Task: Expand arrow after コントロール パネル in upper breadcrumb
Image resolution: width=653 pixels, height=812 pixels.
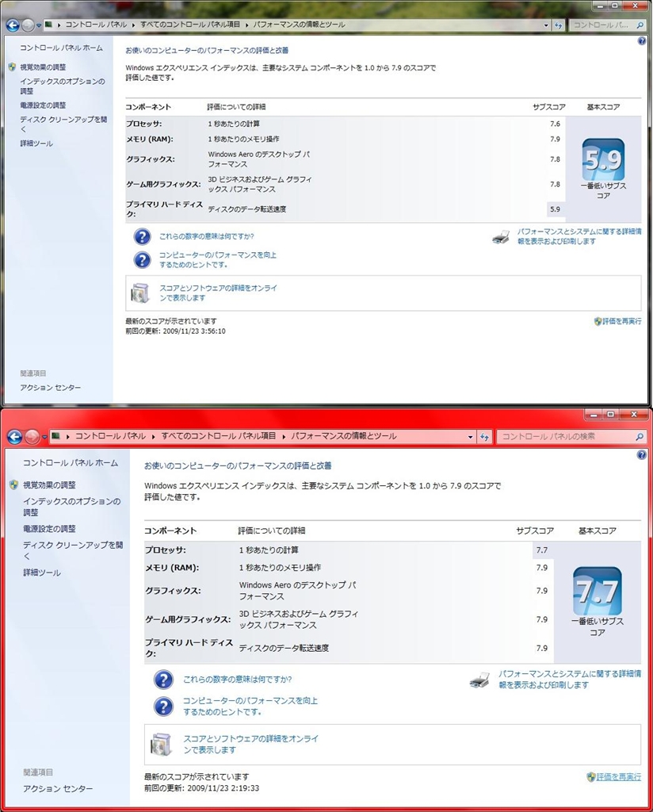Action: 133,25
